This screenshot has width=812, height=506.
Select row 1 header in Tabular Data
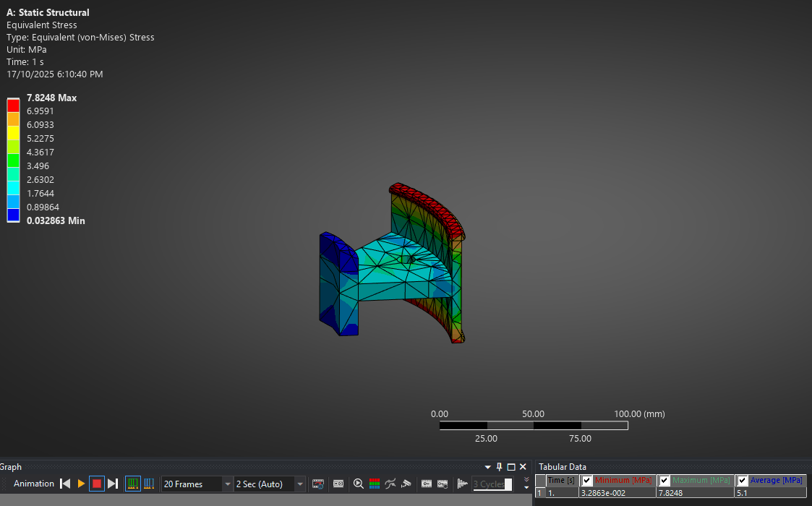(x=540, y=493)
